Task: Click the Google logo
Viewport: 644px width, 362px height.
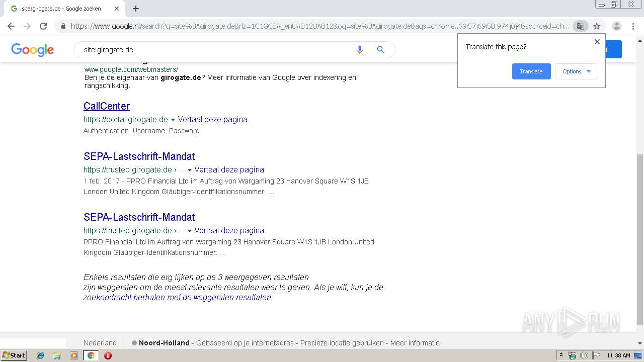Action: pyautogui.click(x=32, y=50)
